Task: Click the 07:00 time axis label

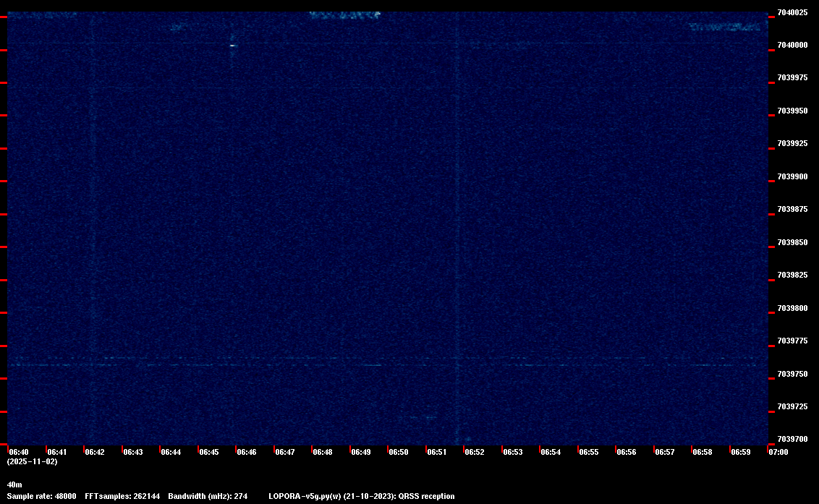Action: (778, 452)
